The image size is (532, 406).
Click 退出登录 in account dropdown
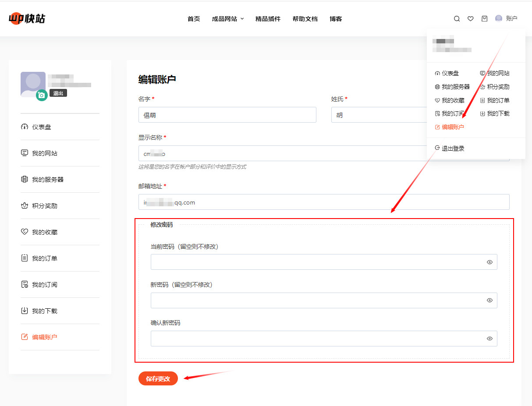452,148
